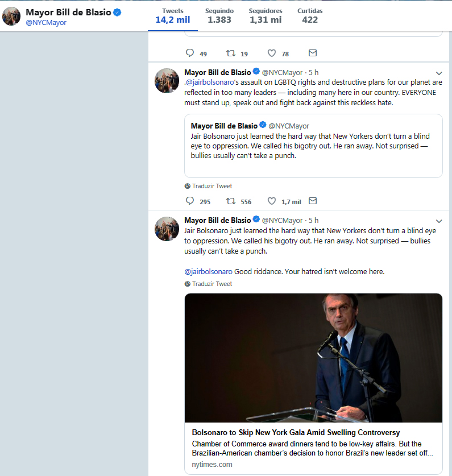The image size is (452, 476).
Task: View the Curtidas tab
Action: tap(310, 16)
